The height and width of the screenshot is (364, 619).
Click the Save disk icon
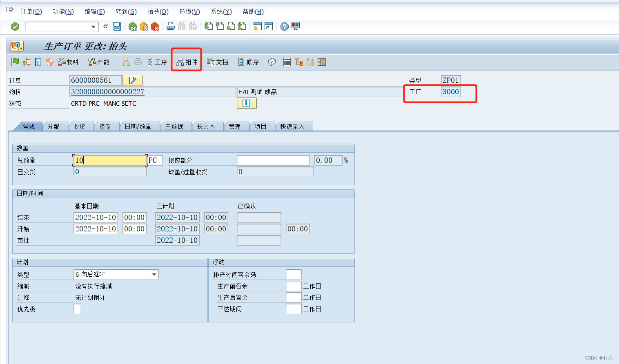117,26
